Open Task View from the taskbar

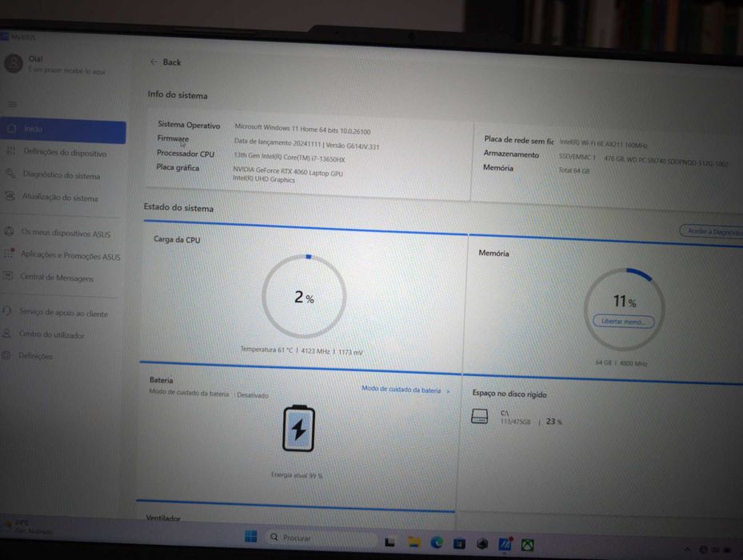coord(390,542)
